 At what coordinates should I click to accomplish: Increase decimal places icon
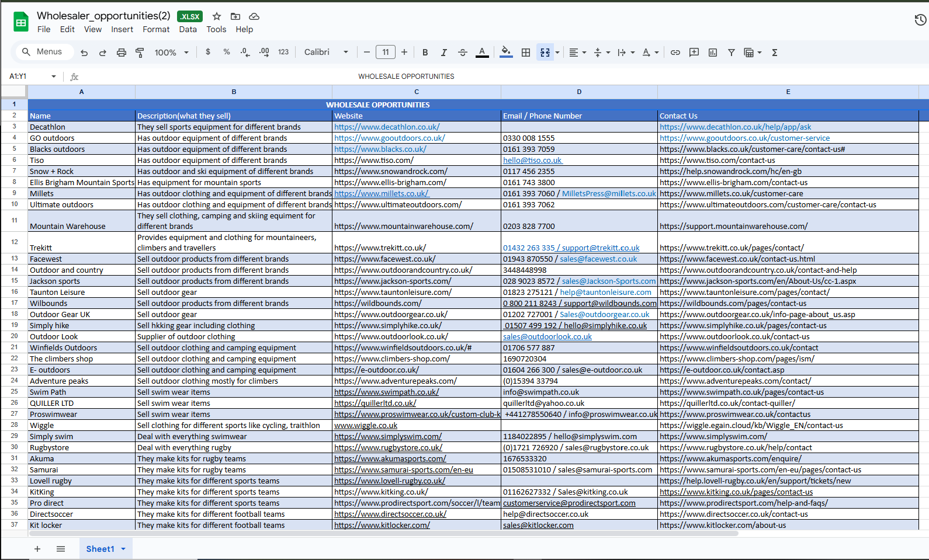(x=264, y=52)
